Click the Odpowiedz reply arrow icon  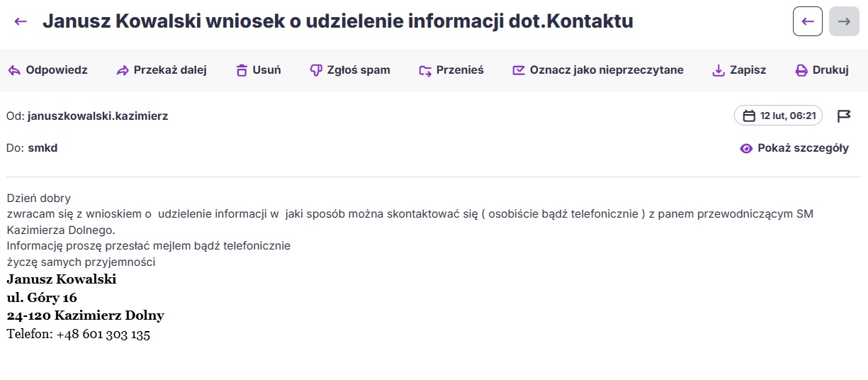pyautogui.click(x=14, y=70)
